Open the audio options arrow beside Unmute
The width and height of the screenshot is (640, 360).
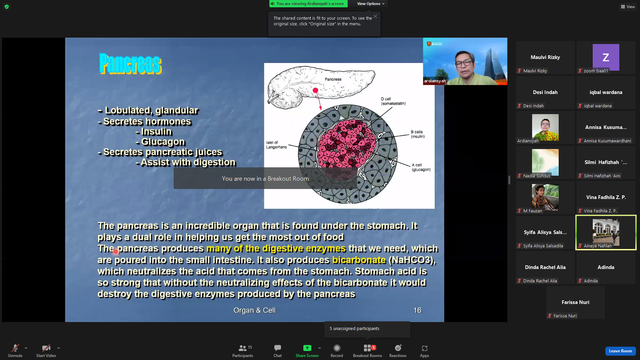26,348
